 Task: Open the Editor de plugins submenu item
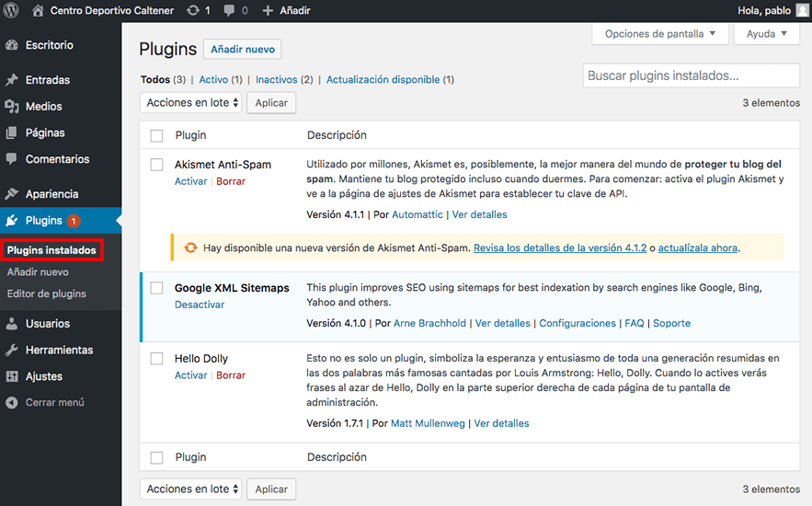click(x=47, y=293)
